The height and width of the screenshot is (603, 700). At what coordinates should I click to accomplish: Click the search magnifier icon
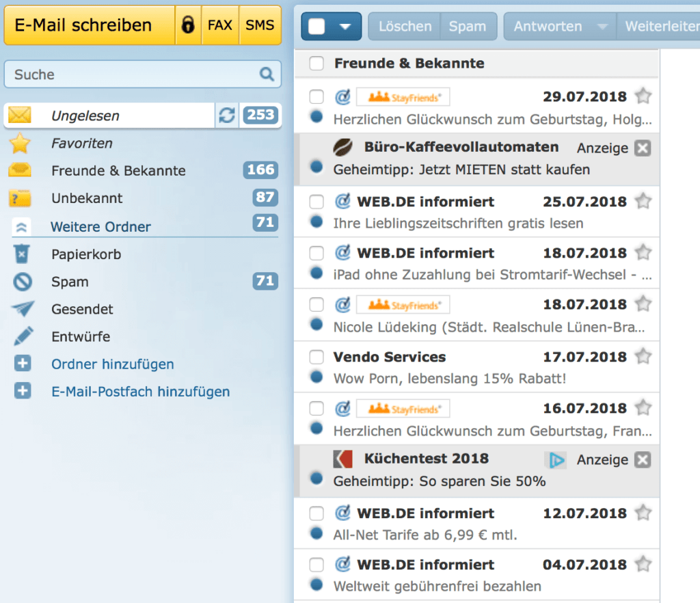coord(267,74)
